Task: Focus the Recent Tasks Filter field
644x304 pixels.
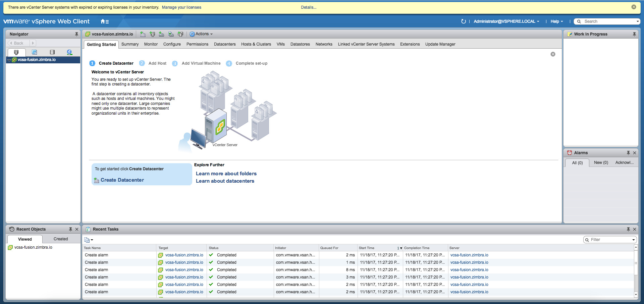Action: [610, 240]
